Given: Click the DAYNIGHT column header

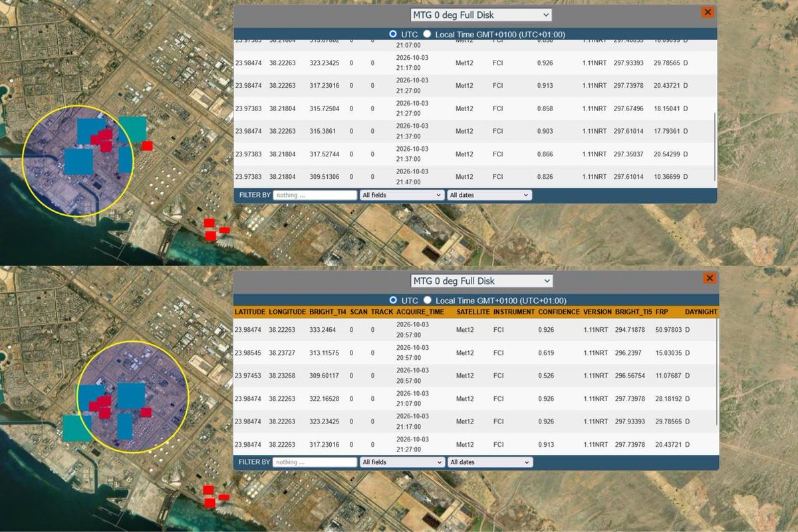Looking at the screenshot, I should (701, 312).
